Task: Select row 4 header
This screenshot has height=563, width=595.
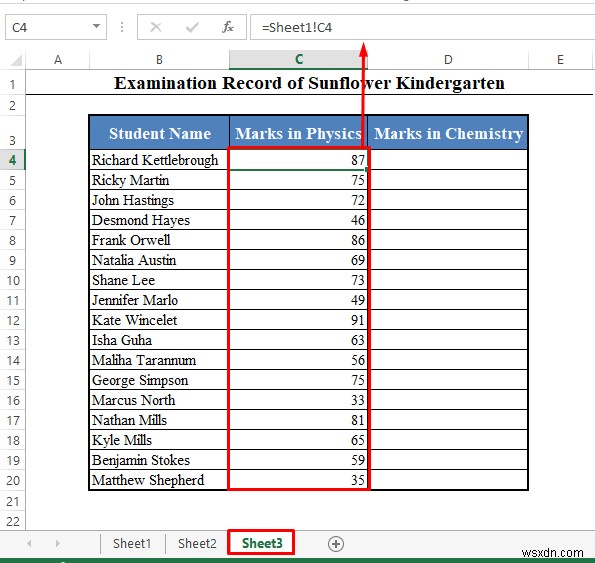Action: coord(13,160)
